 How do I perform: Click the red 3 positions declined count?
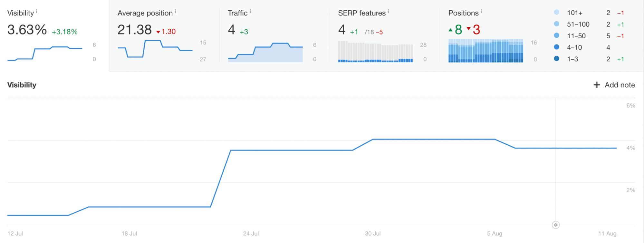coord(474,30)
